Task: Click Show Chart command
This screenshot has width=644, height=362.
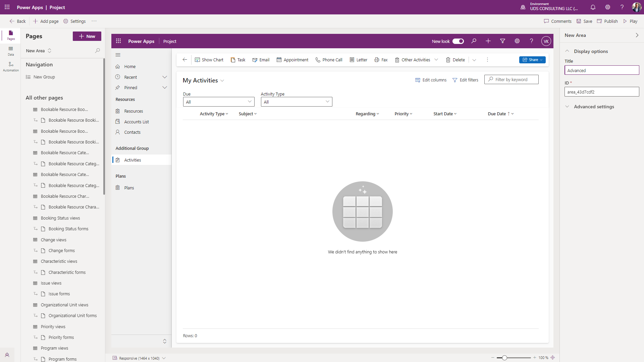Action: coord(209,60)
